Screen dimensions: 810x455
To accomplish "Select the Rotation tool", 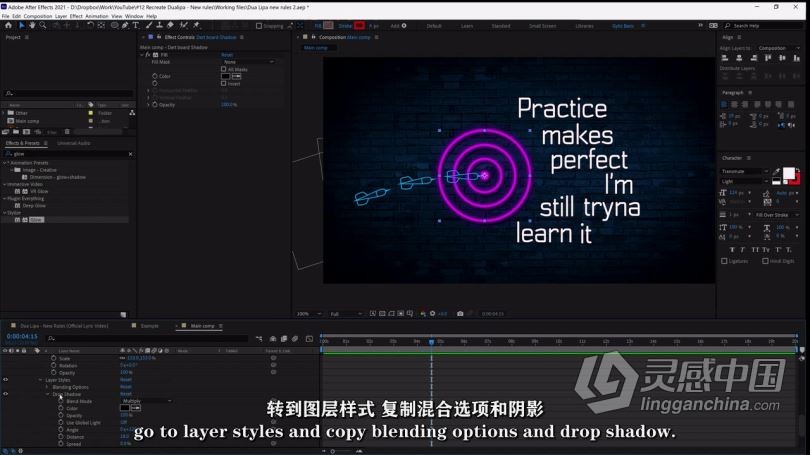I will coord(90,25).
